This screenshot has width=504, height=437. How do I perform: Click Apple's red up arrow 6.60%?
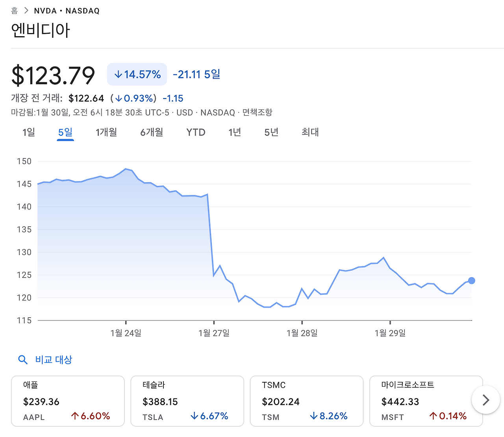point(90,416)
